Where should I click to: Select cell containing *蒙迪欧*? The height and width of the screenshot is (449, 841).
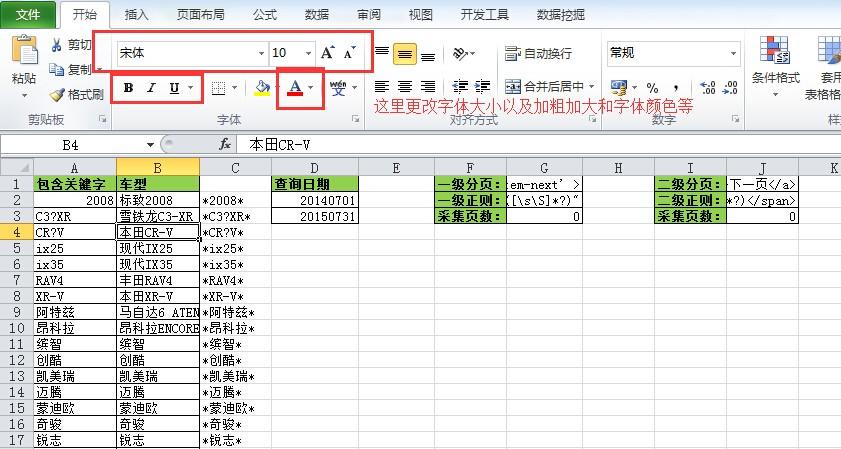tap(235, 408)
